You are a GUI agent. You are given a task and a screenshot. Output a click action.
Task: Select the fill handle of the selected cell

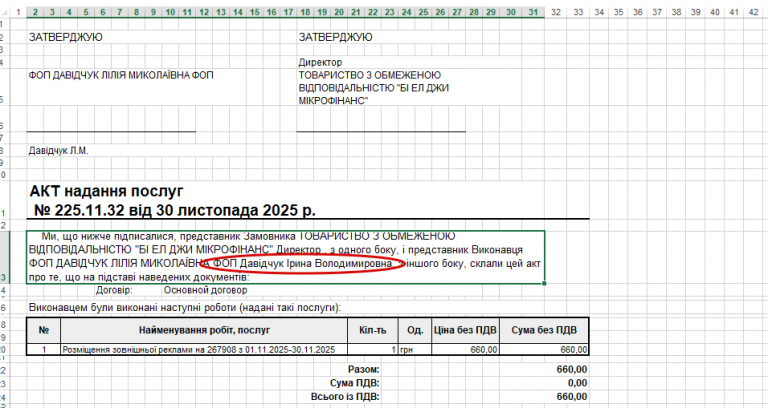pyautogui.click(x=545, y=283)
